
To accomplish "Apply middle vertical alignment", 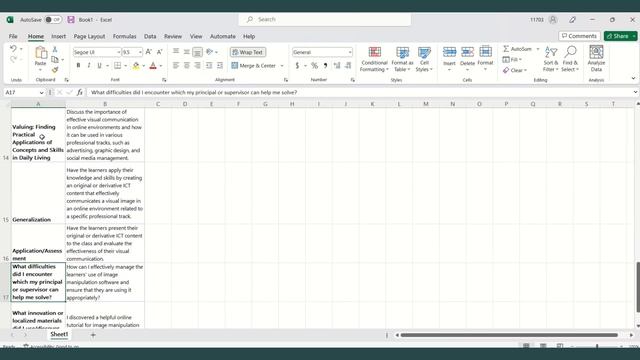I will click(x=187, y=52).
